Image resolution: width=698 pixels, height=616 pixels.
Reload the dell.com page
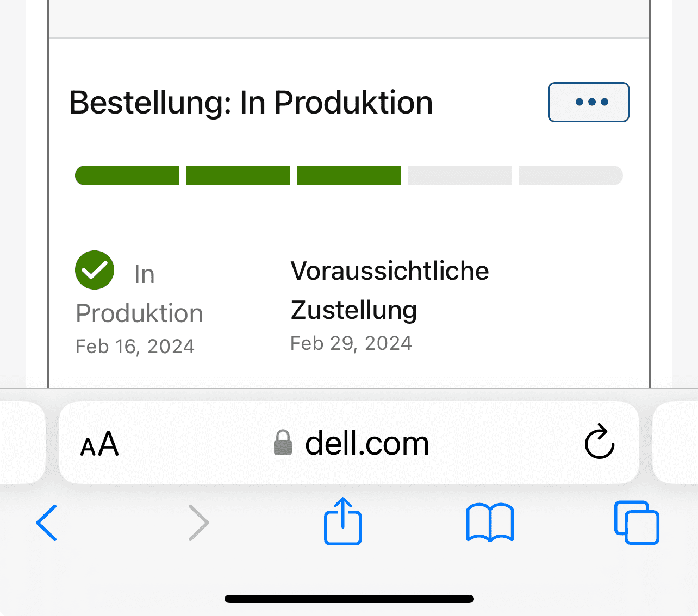[599, 442]
